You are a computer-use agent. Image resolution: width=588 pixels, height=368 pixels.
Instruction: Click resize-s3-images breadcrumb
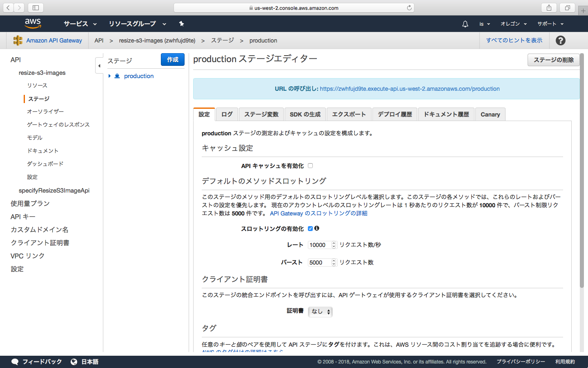coord(157,40)
